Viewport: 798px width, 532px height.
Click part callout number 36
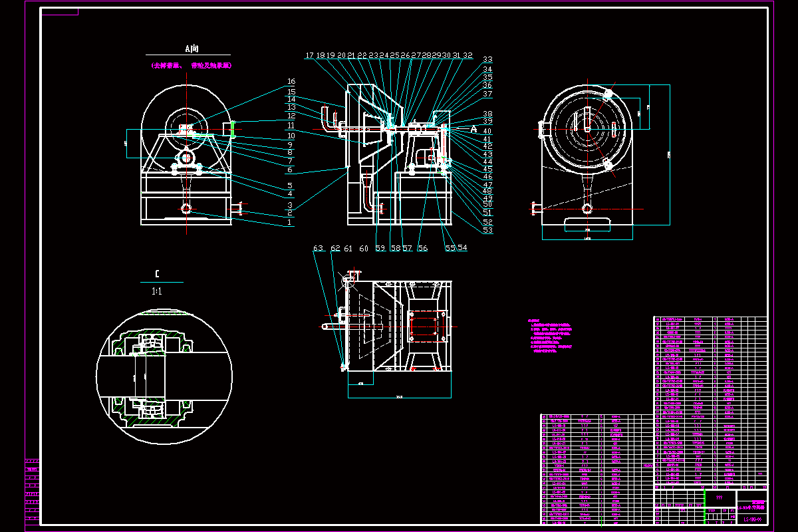pos(487,85)
